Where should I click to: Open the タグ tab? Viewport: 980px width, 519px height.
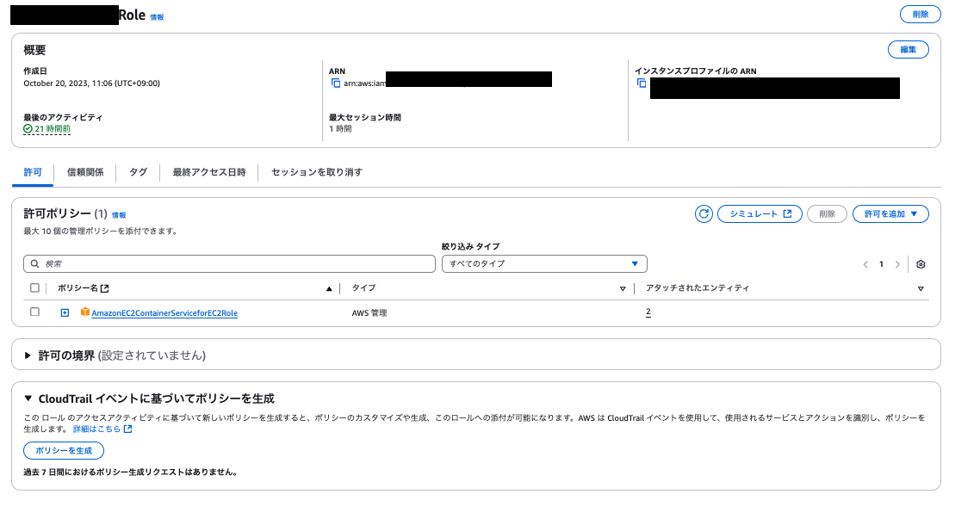[x=138, y=172]
